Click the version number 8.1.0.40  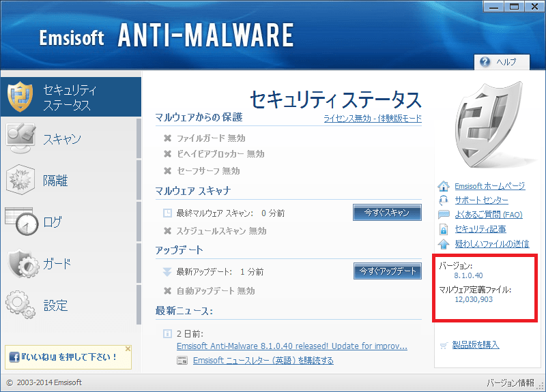(468, 275)
